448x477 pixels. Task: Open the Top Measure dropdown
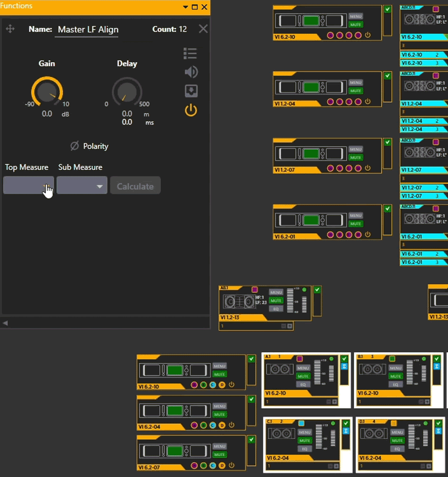click(28, 186)
